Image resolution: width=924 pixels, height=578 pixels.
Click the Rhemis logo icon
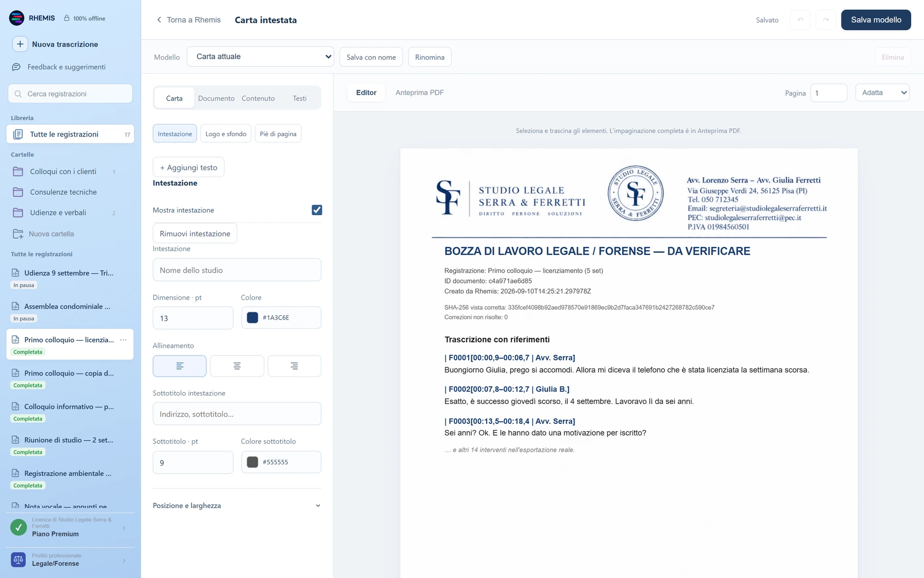16,18
